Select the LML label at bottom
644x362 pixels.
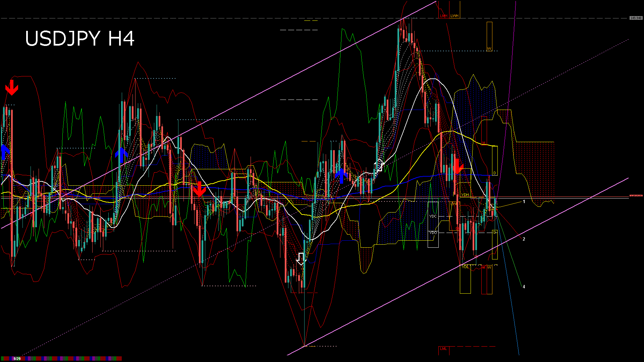coord(443,349)
